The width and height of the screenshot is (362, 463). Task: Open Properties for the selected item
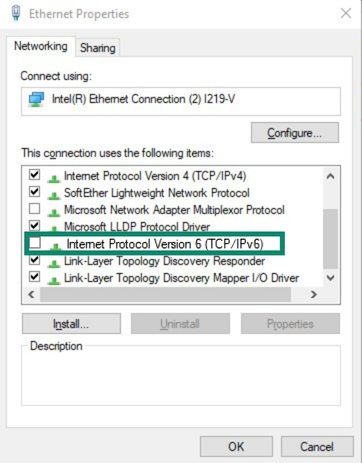coord(290,324)
